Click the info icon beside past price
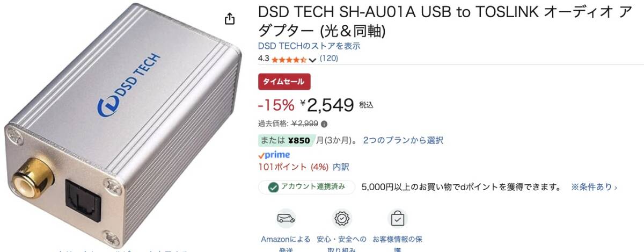The height and width of the screenshot is (252, 644). pyautogui.click(x=325, y=124)
